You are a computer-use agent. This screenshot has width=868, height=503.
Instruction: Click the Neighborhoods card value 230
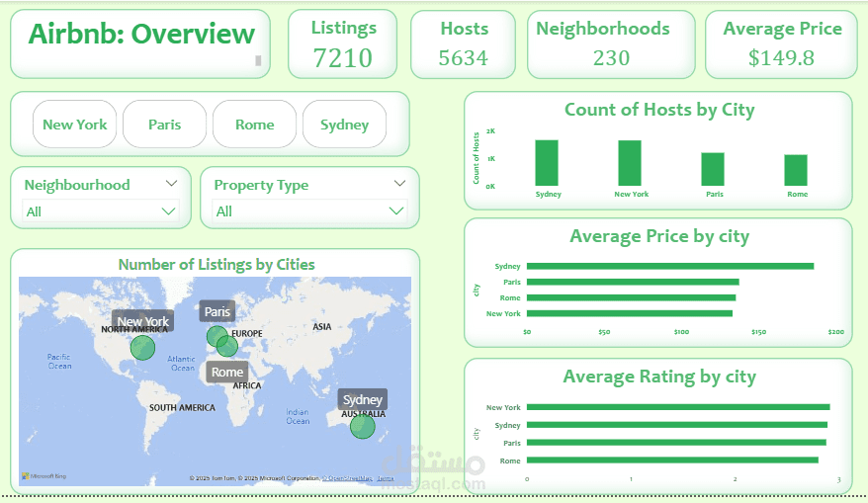611,58
